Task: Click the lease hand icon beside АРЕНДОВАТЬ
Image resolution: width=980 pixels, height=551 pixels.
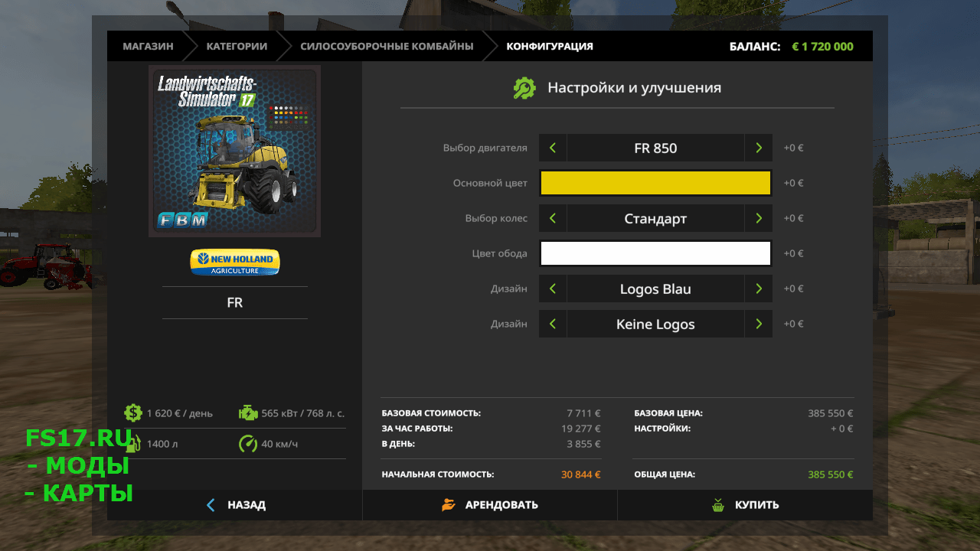Action: (449, 505)
